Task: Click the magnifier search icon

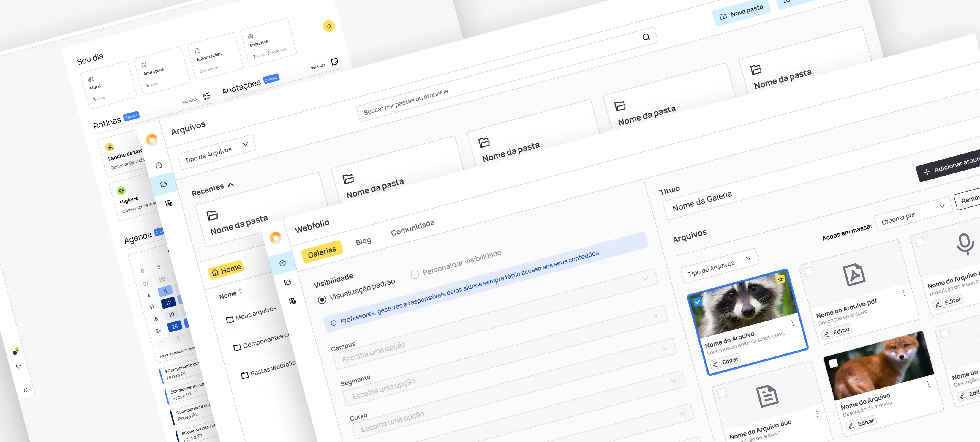Action: click(x=646, y=37)
